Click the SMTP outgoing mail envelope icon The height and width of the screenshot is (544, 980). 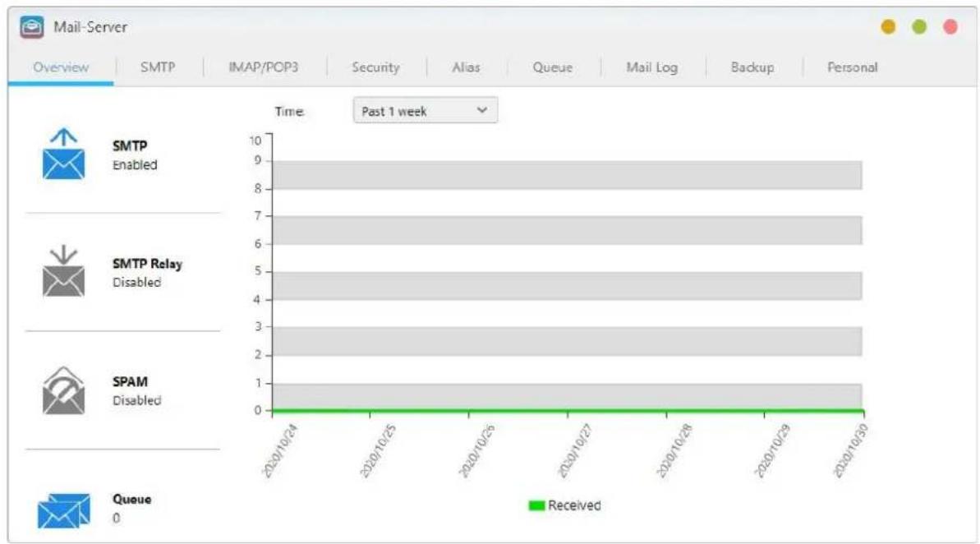tap(62, 154)
